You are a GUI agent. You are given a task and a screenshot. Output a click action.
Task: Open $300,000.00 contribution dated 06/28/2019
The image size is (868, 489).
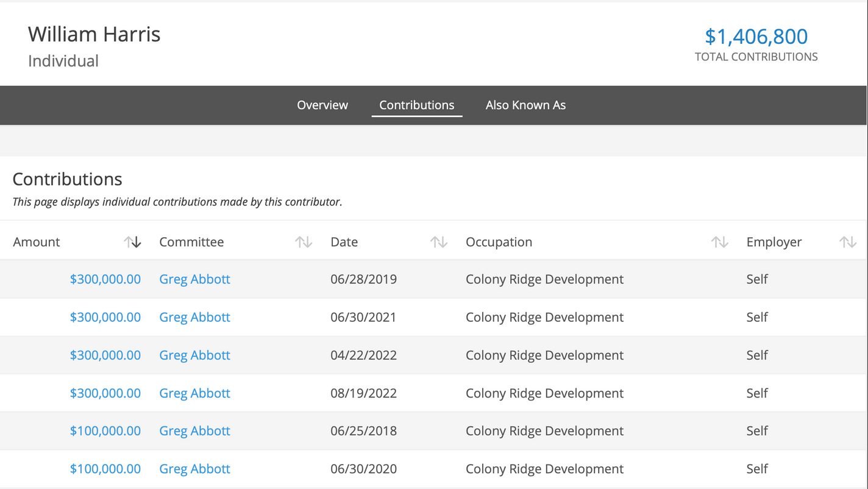coord(105,279)
